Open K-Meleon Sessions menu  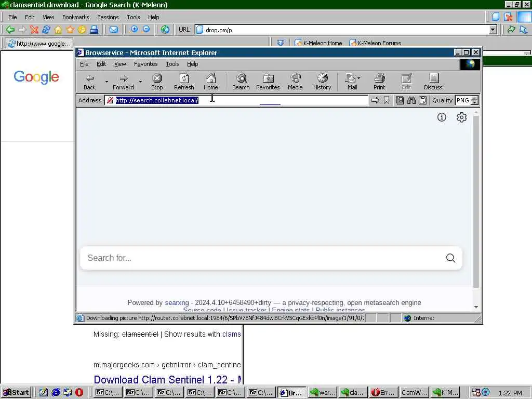click(108, 17)
